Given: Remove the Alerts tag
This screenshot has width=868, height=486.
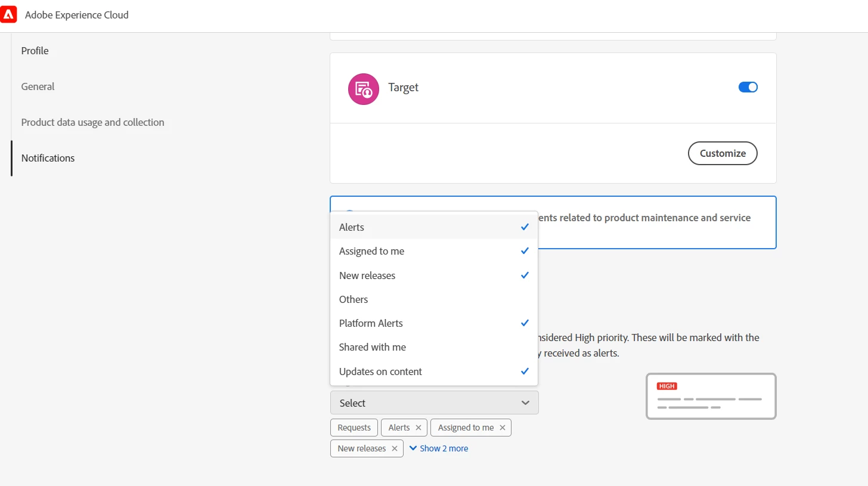Looking at the screenshot, I should click(x=418, y=428).
